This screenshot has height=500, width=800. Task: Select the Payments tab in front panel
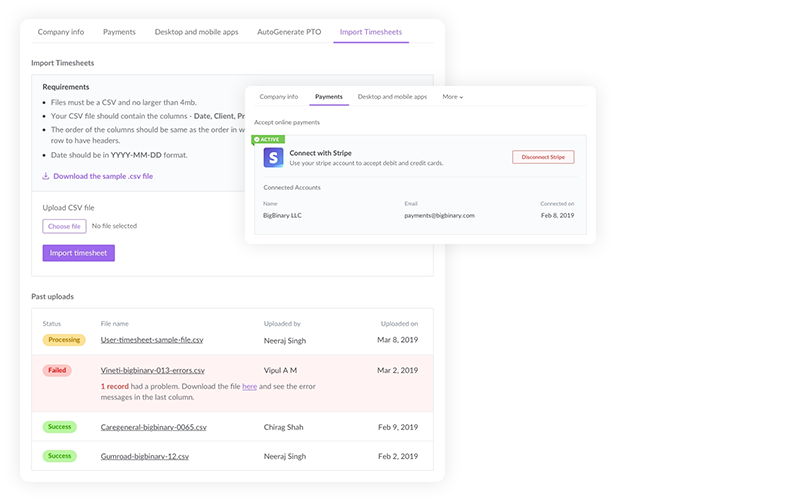[x=328, y=97]
